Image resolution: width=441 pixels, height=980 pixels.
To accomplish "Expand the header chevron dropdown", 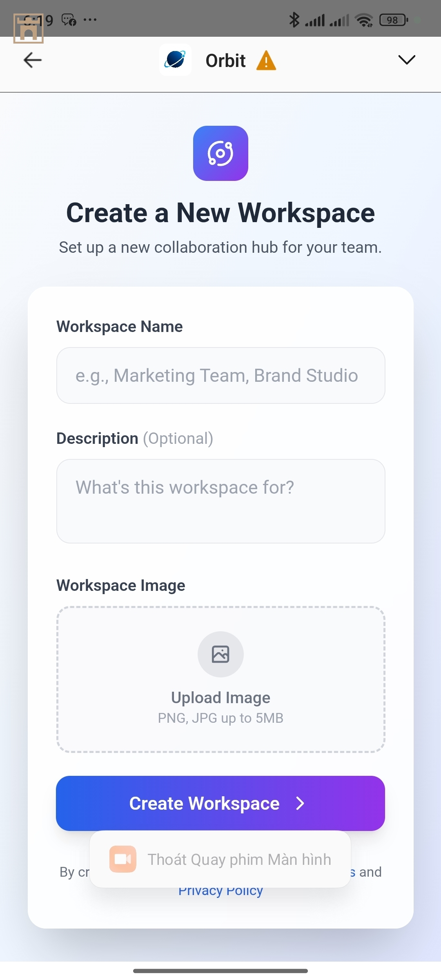I will [x=406, y=60].
